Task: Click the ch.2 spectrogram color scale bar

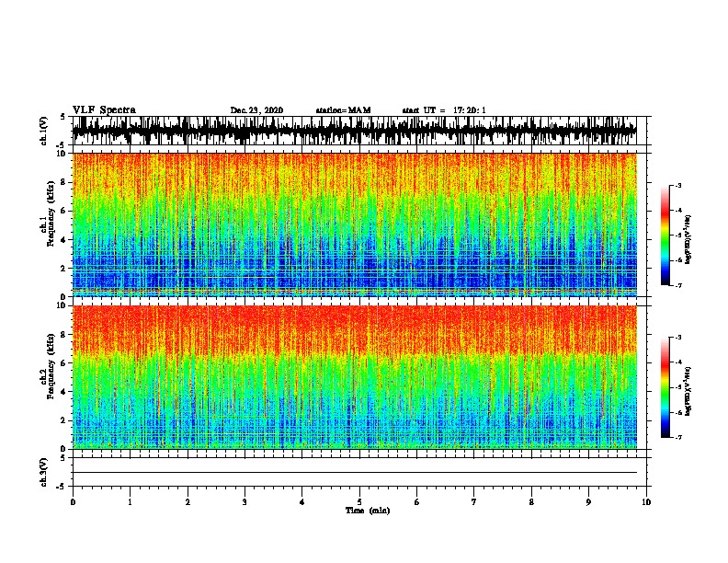Action: pyautogui.click(x=665, y=387)
